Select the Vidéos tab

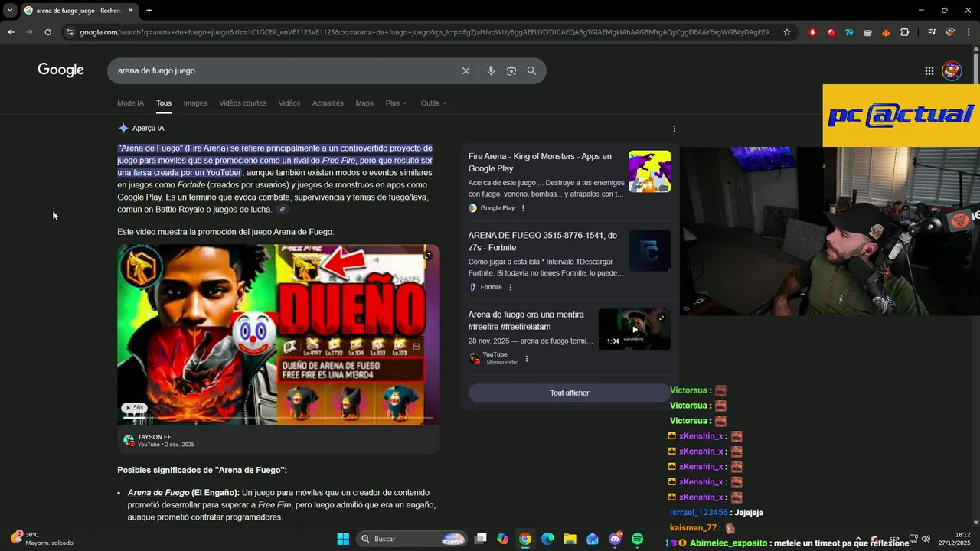(289, 103)
